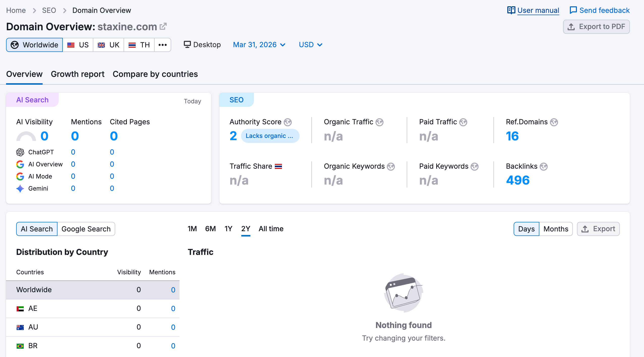Select the All time range
Screen dimensions: 644x357
click(x=271, y=229)
